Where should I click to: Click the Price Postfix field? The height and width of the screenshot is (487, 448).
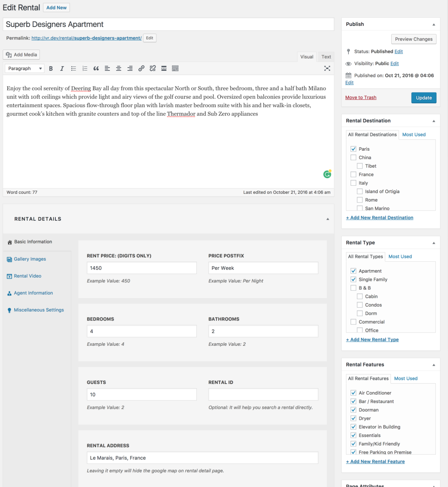(x=263, y=268)
